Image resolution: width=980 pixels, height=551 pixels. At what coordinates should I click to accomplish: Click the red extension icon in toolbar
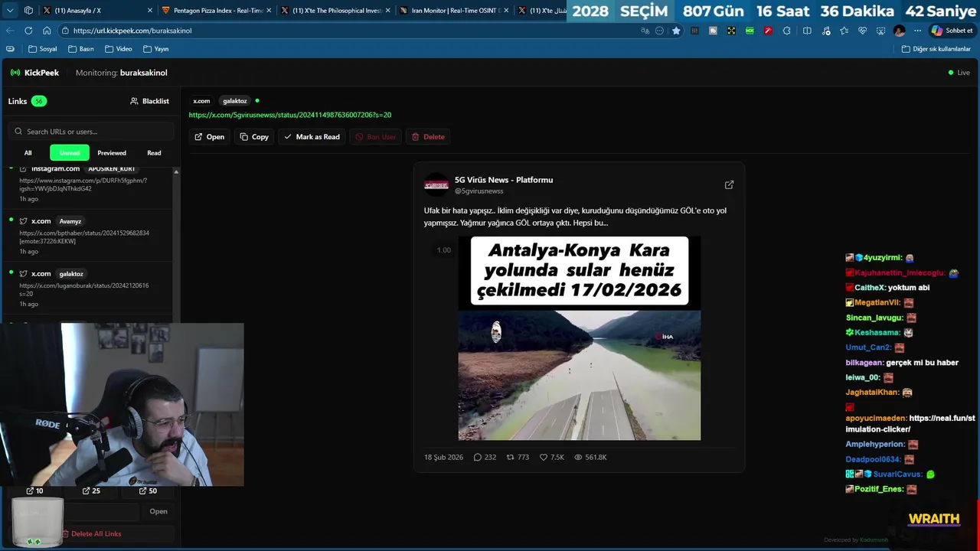coord(768,31)
